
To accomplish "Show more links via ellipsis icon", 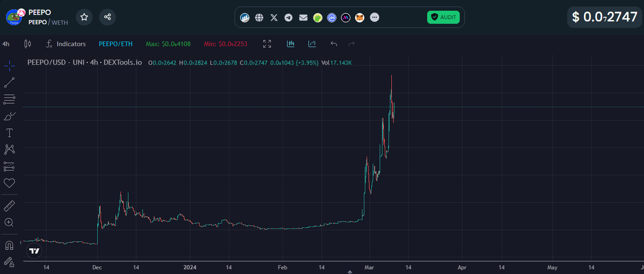I will point(375,17).
